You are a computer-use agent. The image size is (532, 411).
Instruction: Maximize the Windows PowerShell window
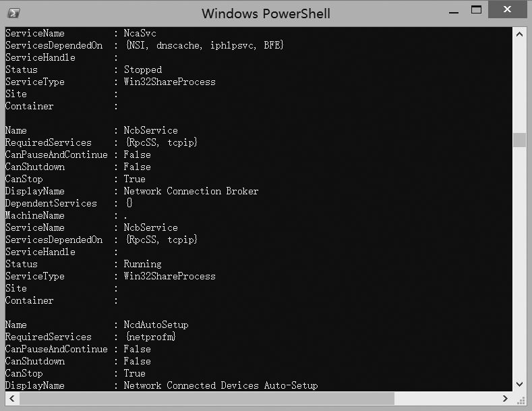click(x=477, y=10)
